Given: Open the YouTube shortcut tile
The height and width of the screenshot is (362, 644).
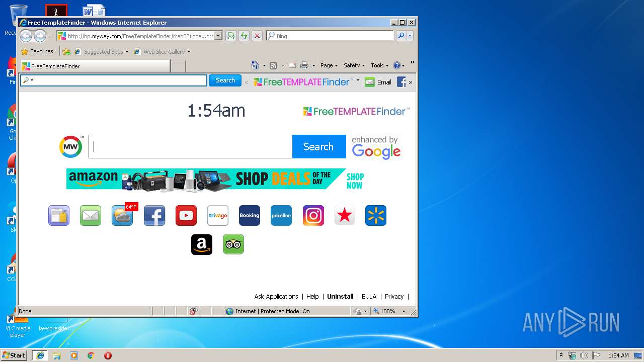Looking at the screenshot, I should [x=186, y=216].
